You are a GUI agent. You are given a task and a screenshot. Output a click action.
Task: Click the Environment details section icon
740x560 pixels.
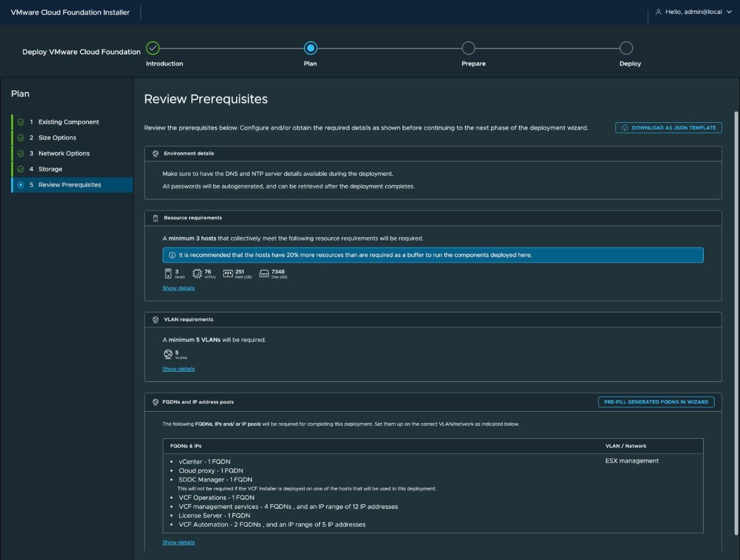coord(156,154)
